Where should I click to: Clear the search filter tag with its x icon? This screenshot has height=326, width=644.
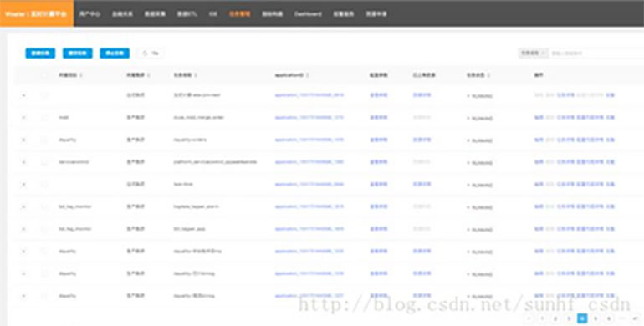coord(543,53)
